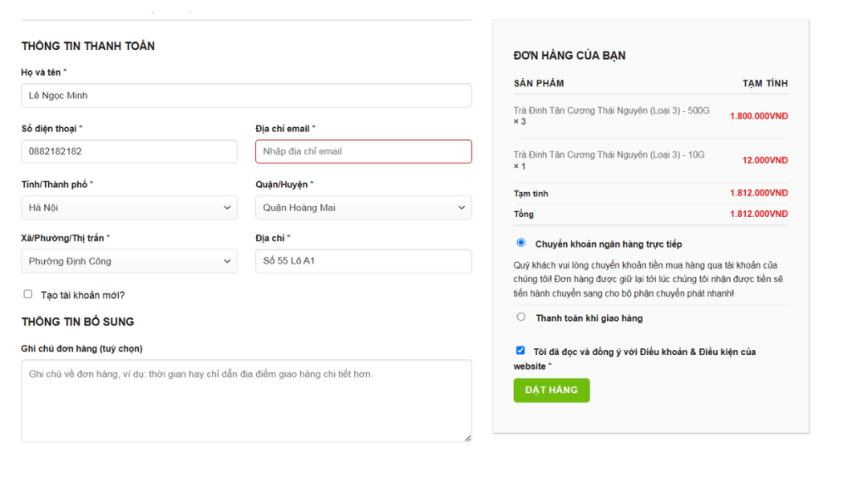Click the textarea resize handle corner

pyautogui.click(x=468, y=438)
